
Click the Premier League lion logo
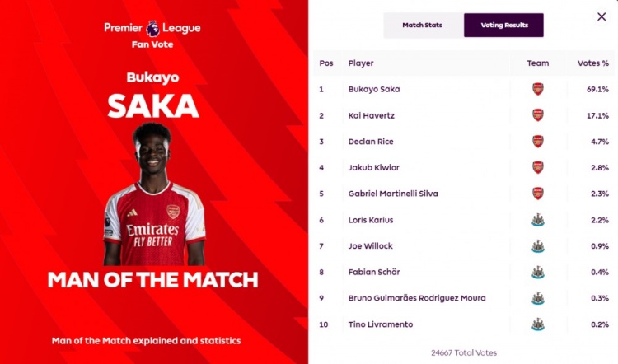152,28
